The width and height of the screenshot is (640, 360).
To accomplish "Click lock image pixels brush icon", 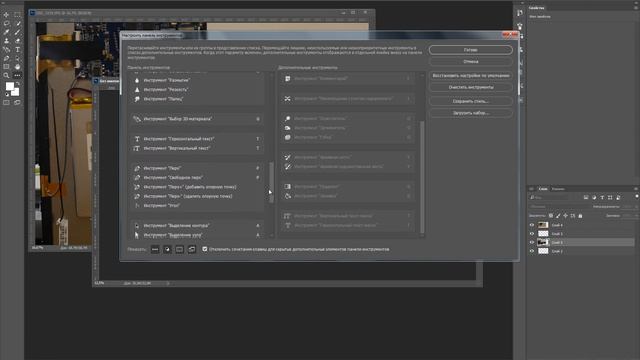I will [x=558, y=216].
